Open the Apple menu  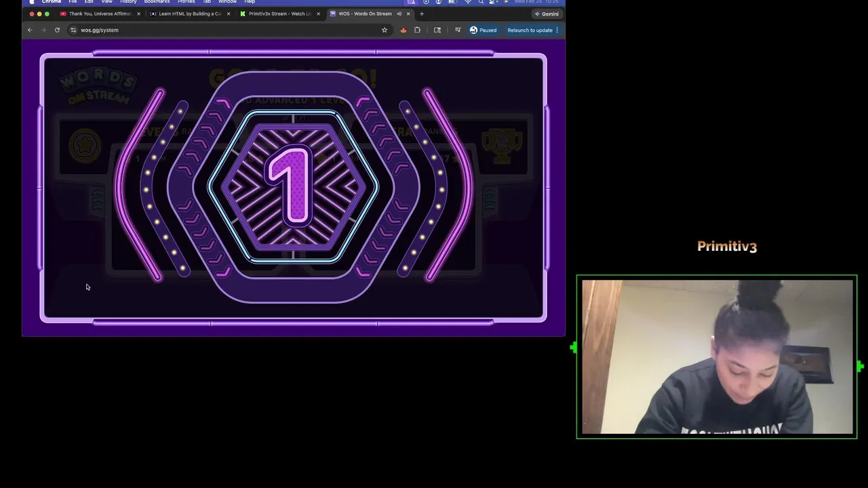[x=31, y=2]
